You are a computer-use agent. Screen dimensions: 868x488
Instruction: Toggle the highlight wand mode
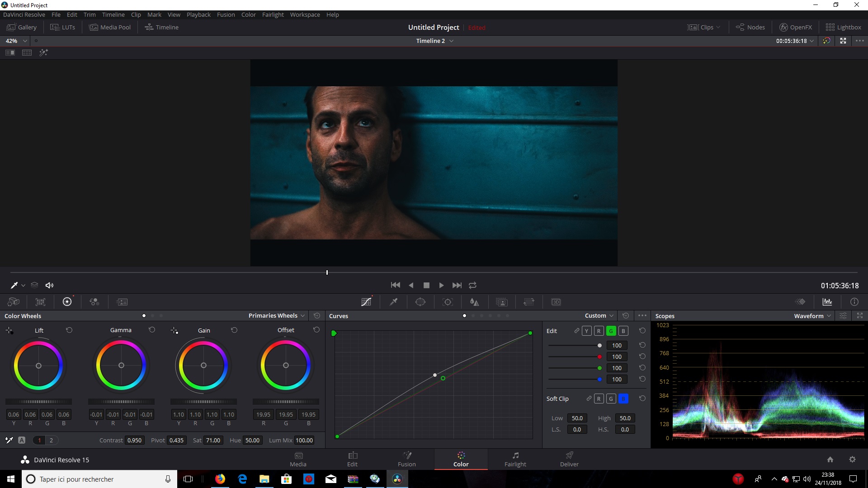(x=43, y=52)
